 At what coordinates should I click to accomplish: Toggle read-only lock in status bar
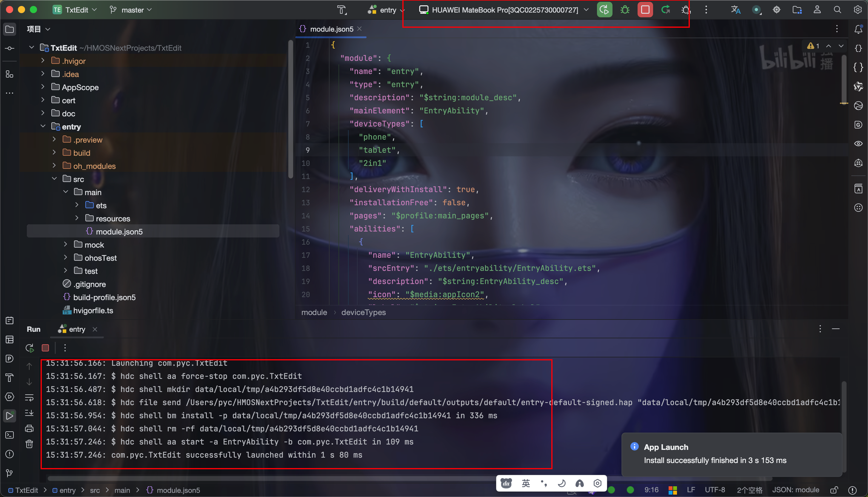834,490
